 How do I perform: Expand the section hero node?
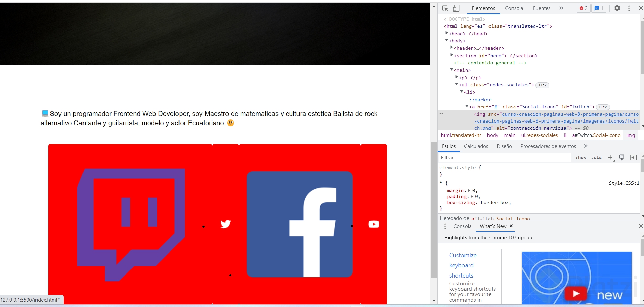click(452, 55)
